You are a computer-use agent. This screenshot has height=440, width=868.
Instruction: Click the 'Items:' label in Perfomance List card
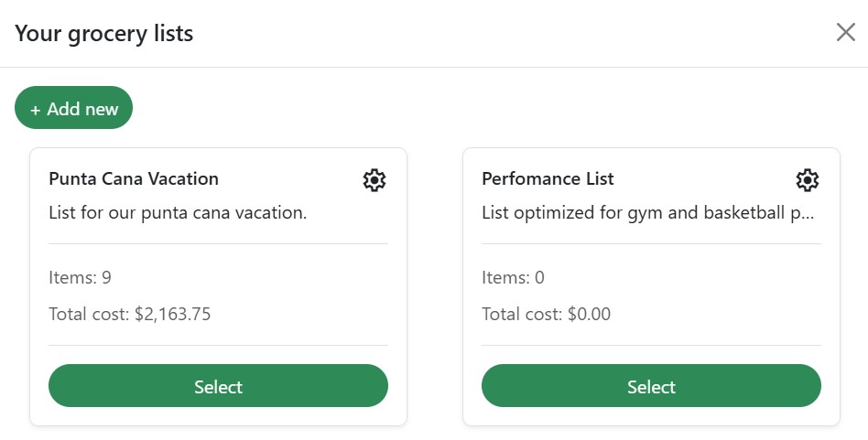click(x=506, y=277)
